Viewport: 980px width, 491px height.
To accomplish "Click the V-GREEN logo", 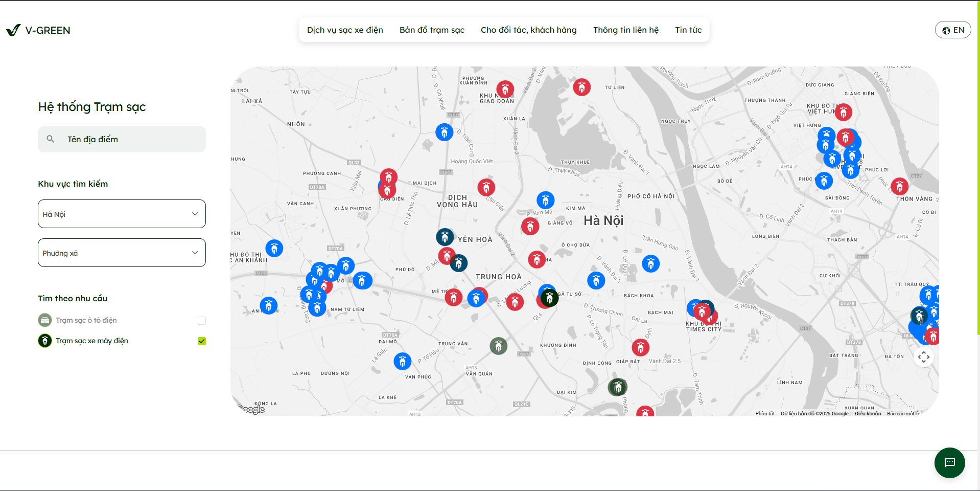I will coord(38,30).
